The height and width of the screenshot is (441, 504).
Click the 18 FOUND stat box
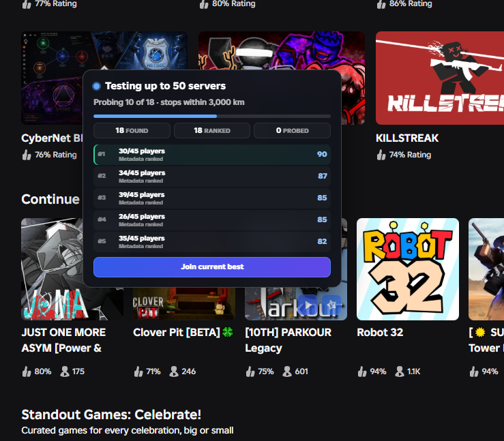pyautogui.click(x=132, y=130)
